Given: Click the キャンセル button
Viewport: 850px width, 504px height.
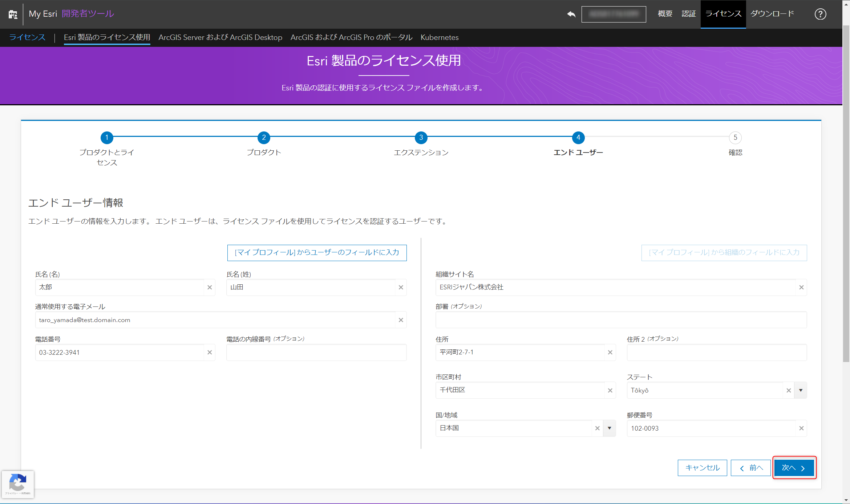Looking at the screenshot, I should coord(703,468).
